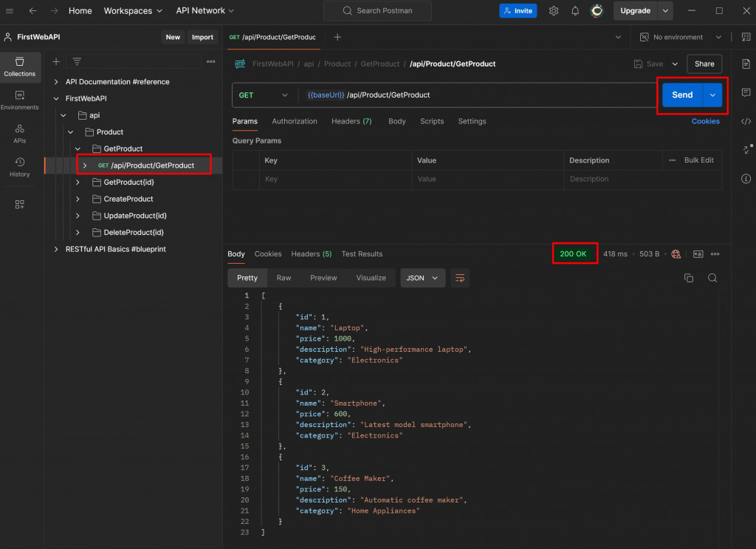Screen dimensions: 756x549
Task: Click the filter collections icon
Action: point(77,61)
